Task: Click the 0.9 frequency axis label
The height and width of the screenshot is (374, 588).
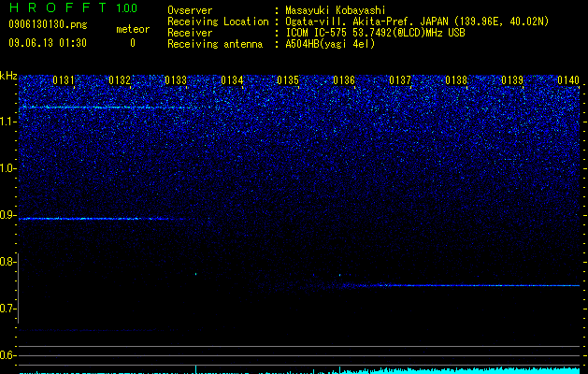Action: point(7,215)
